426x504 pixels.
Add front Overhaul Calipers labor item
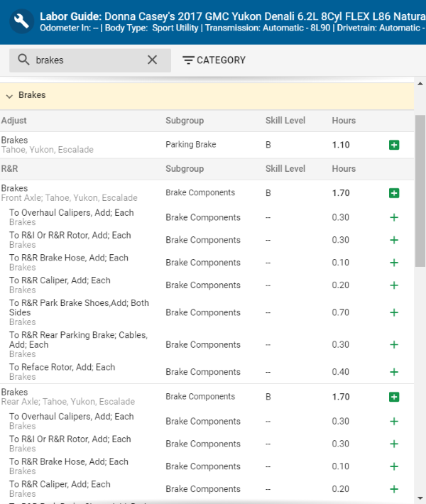(x=394, y=217)
